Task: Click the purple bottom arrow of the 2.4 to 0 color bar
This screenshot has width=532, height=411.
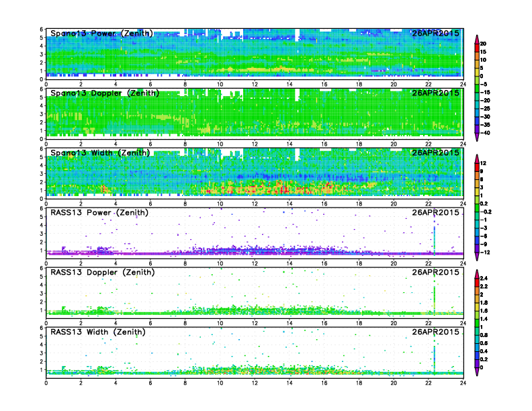Action: click(x=477, y=371)
